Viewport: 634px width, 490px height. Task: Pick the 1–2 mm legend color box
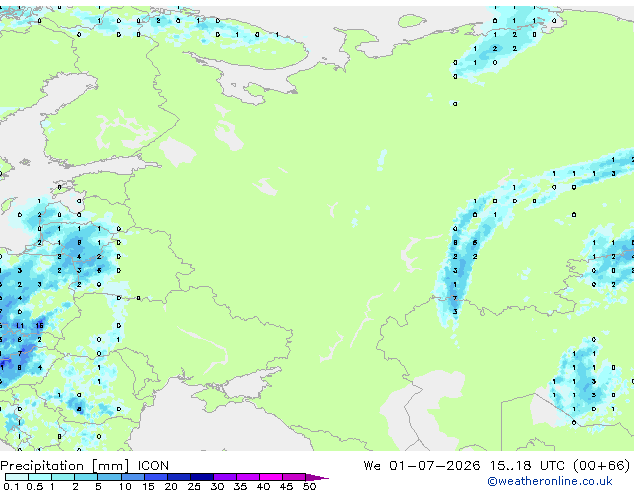[x=63, y=477]
